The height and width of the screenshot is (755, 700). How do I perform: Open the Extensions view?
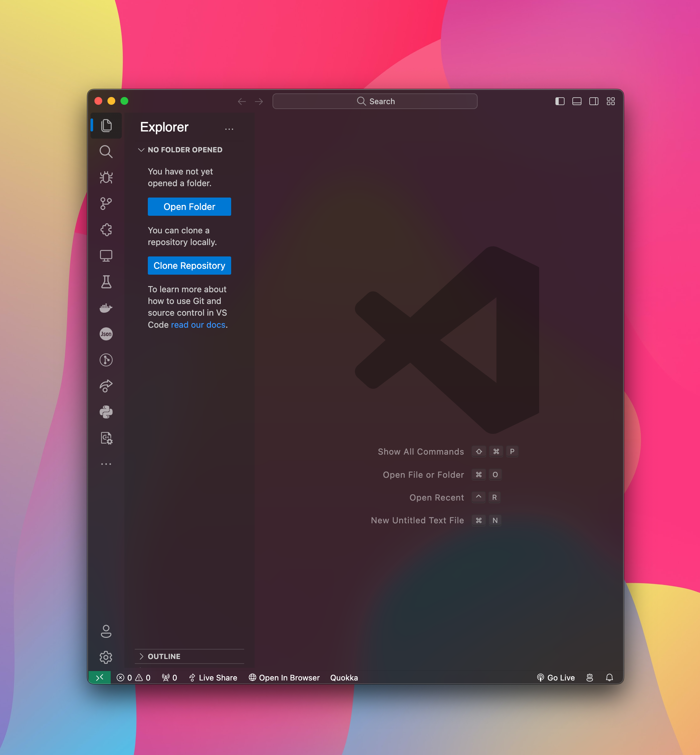pos(106,230)
